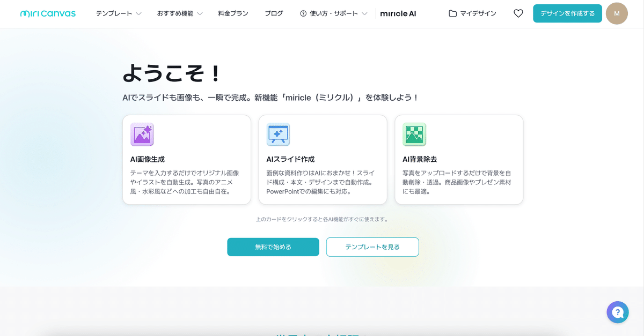The image size is (644, 336).
Task: Select the AIスライド作成 presentation icon
Action: coord(278,135)
